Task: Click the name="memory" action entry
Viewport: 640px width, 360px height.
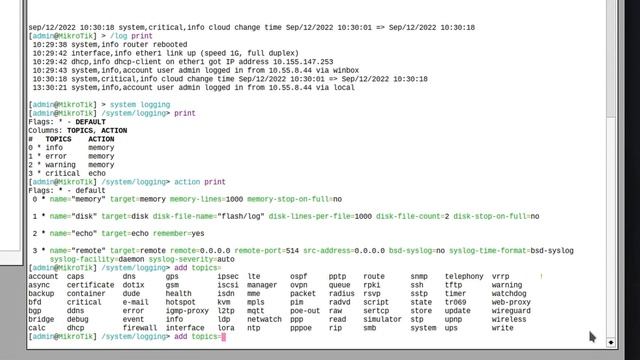Action: click(187, 199)
